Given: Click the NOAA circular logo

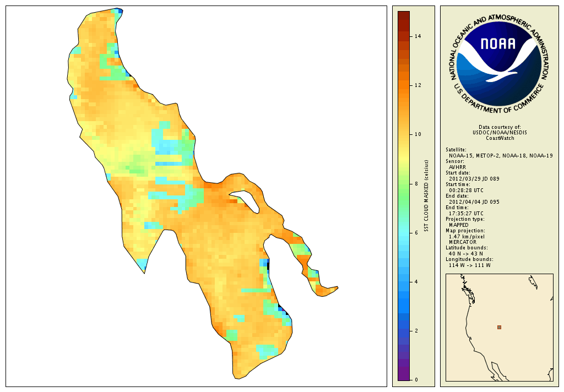Looking at the screenshot, I should (499, 65).
